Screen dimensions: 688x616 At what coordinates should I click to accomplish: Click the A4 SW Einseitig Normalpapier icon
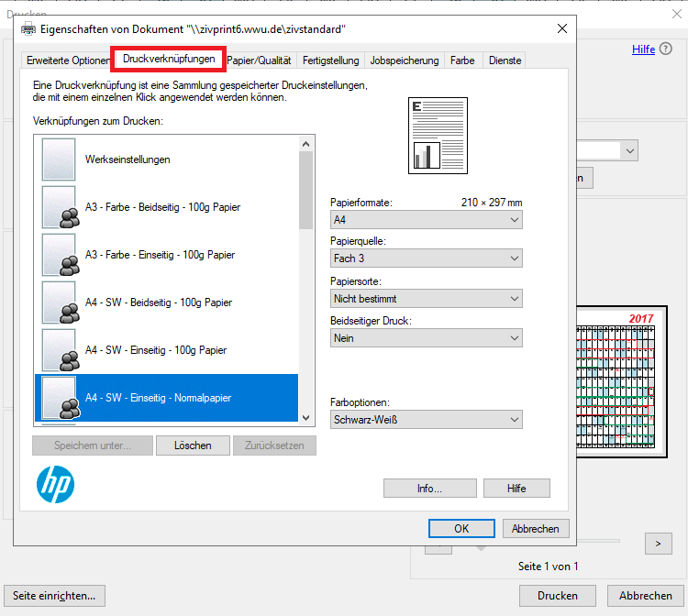(59, 398)
